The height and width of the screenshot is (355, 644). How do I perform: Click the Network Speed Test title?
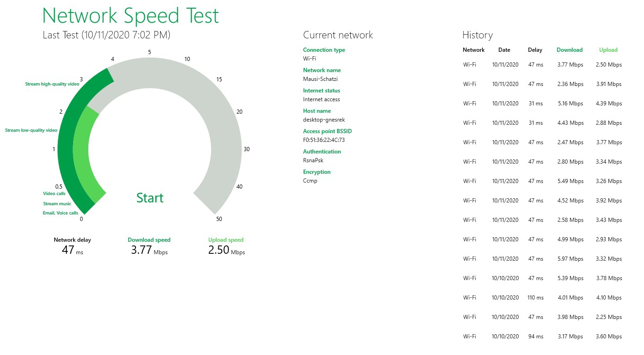click(130, 15)
